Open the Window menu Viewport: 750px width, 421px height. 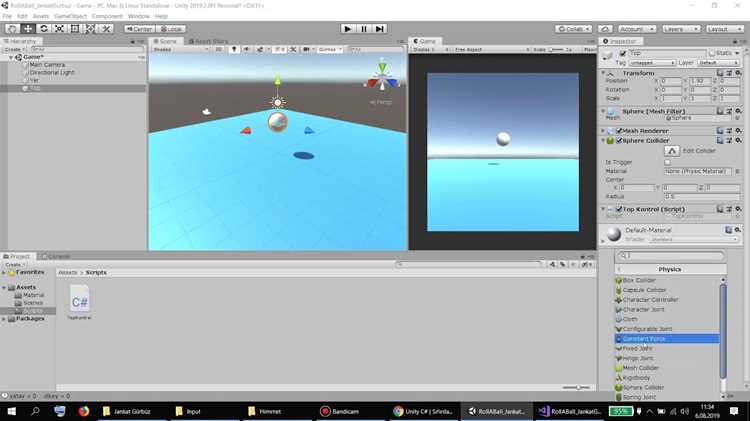[139, 16]
